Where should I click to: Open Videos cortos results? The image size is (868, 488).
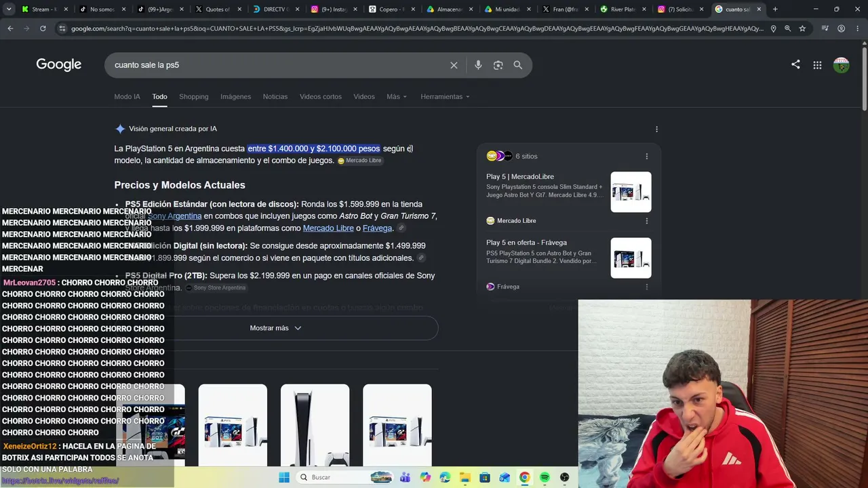(x=321, y=97)
